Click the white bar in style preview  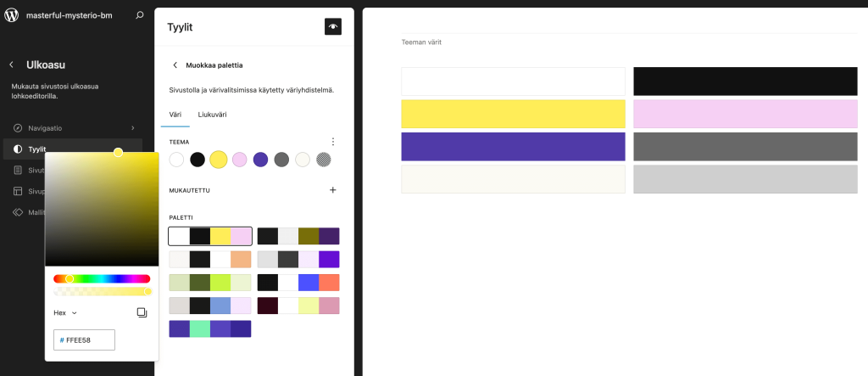tap(513, 81)
